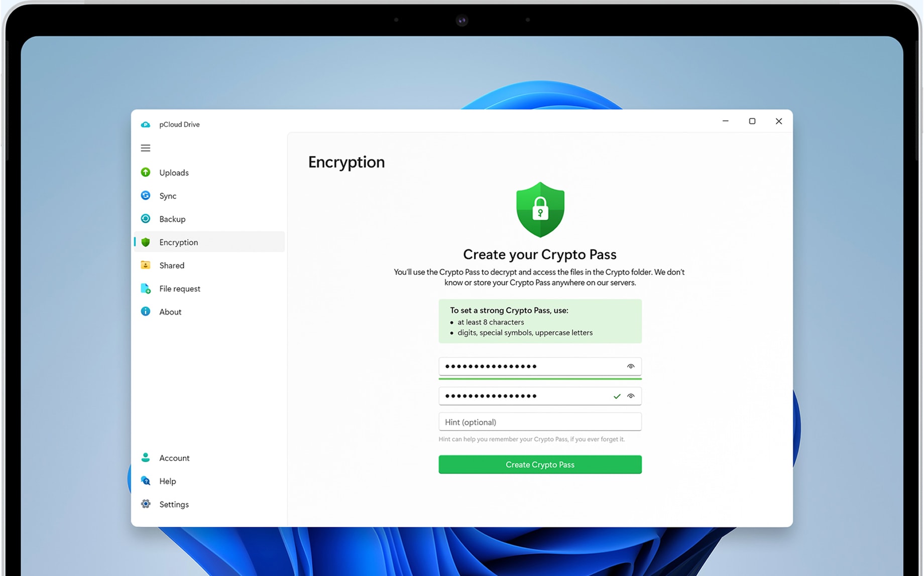Collapse the sidebar with the hamburger icon
Viewport: 924px width, 576px height.
[146, 148]
